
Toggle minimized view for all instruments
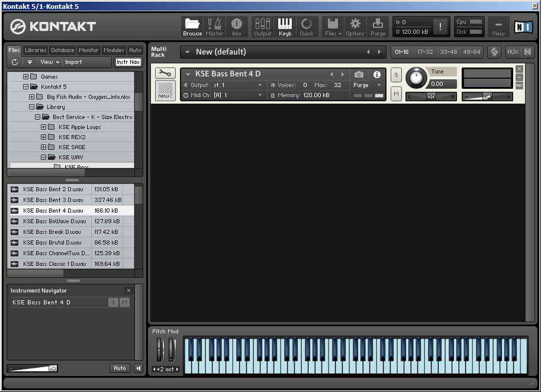pyautogui.click(x=527, y=52)
